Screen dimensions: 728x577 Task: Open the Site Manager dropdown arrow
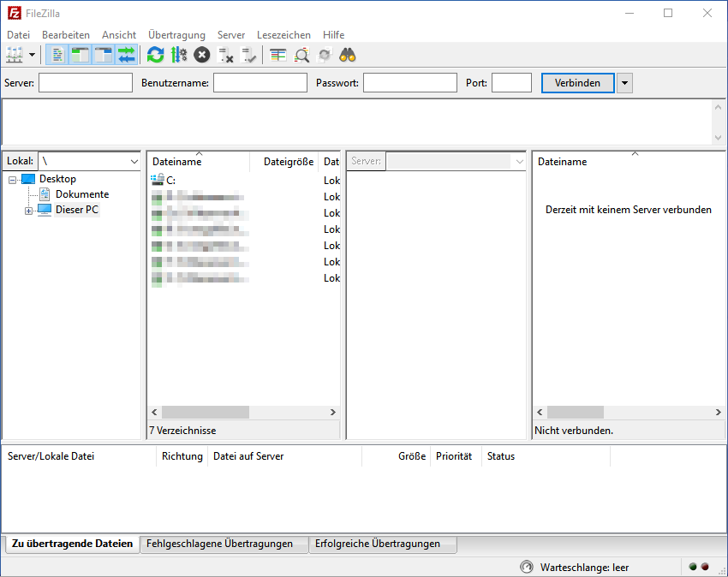pyautogui.click(x=33, y=55)
